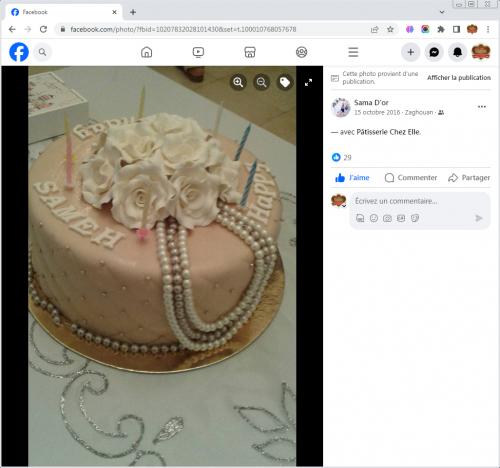Zoom out on the cake photo
Screen dimensions: 500x468
262,82
